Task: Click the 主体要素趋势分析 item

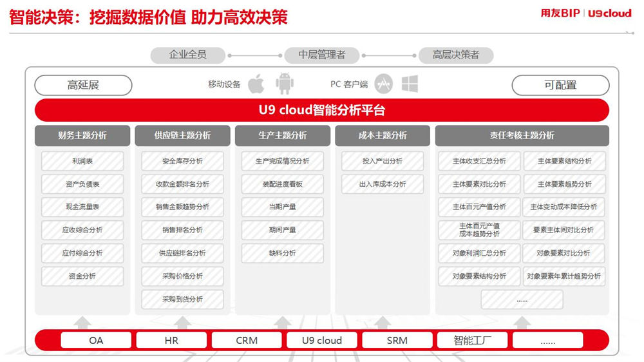Action: [565, 184]
